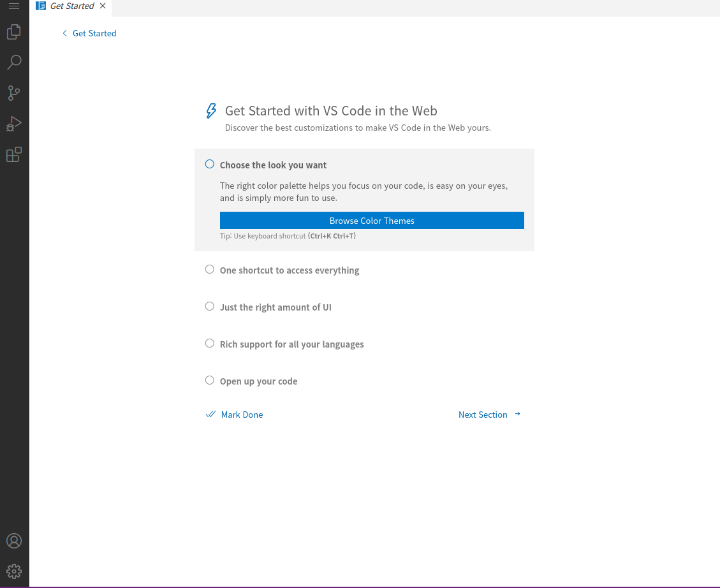This screenshot has width=720, height=588.
Task: Click the Browse Color Themes button
Action: point(372,220)
